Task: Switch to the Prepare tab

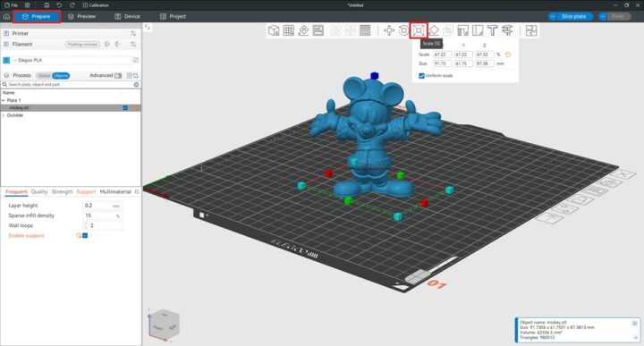Action: (37, 16)
